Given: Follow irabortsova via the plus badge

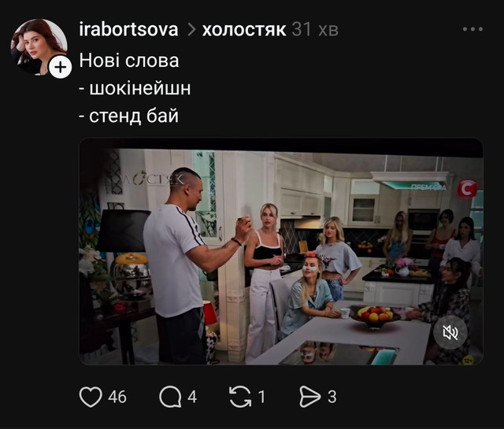Looking at the screenshot, I should pyautogui.click(x=60, y=68).
